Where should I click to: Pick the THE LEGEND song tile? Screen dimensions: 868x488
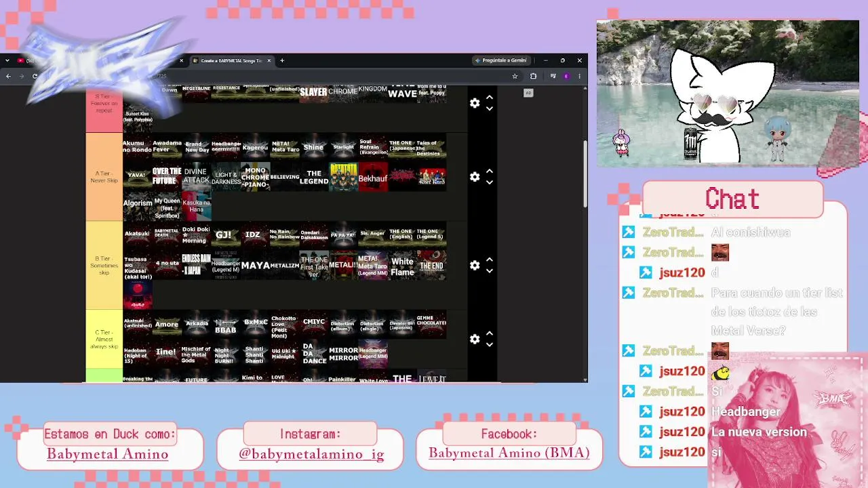pyautogui.click(x=313, y=177)
